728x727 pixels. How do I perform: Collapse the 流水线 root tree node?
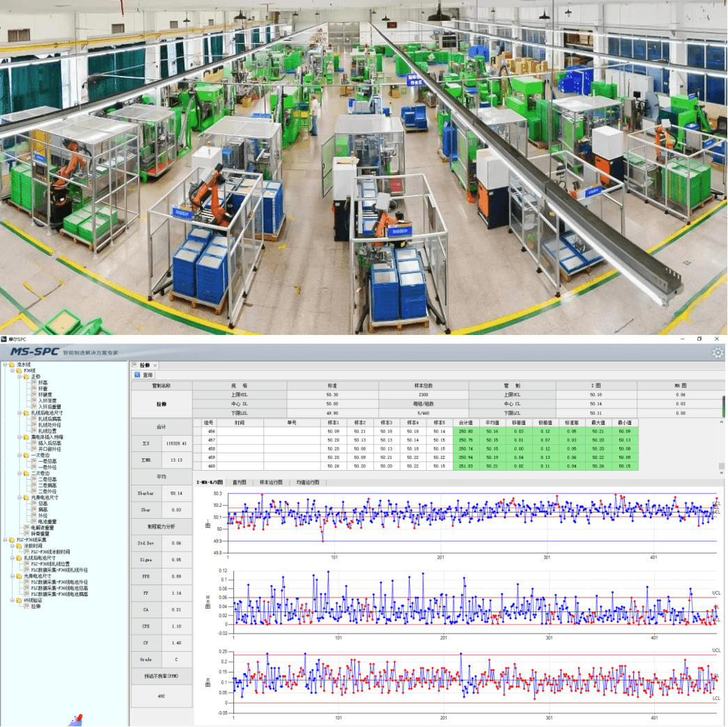click(x=4, y=364)
